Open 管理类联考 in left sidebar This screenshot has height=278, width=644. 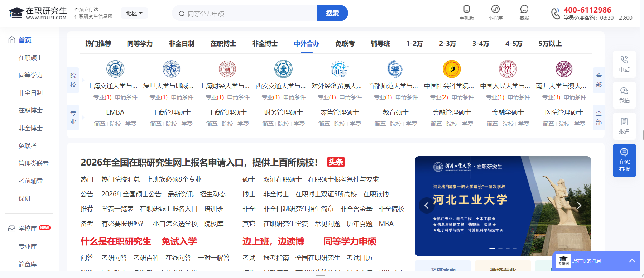tap(33, 163)
